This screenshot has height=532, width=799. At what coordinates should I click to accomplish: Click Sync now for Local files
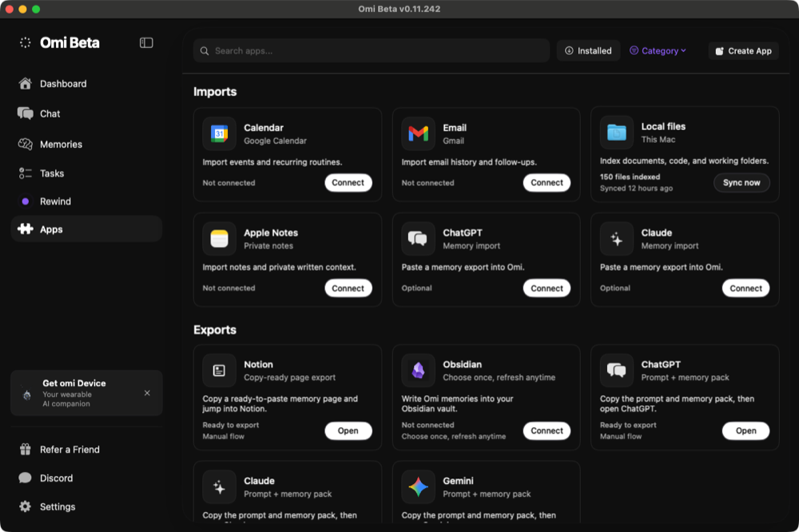741,182
